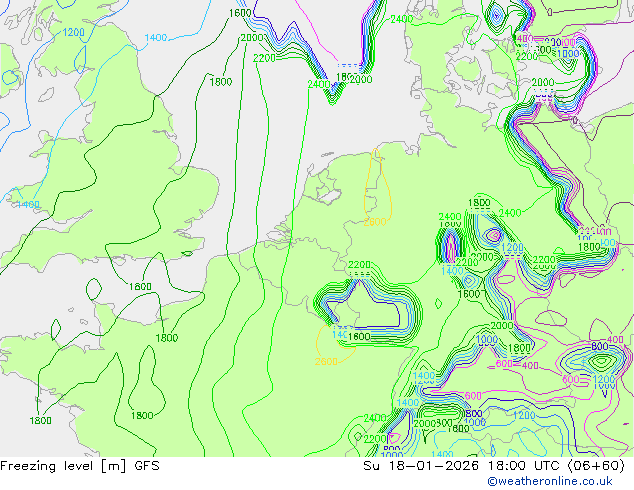Image resolution: width=634 pixels, height=490 pixels.
Task: Open the weatheronline.co.uk copyright link
Action: click(550, 481)
